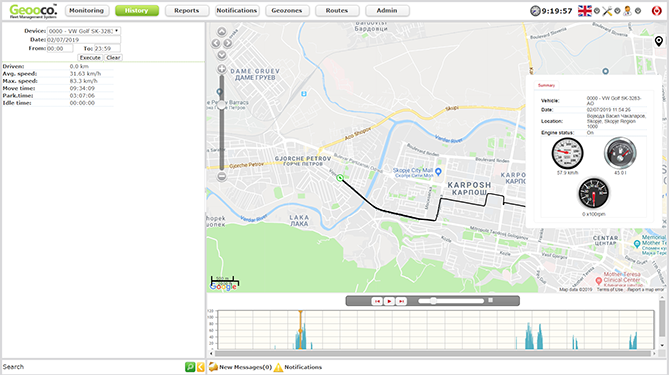This screenshot has height=375, width=669.
Task: Click the Clear button
Action: (x=113, y=58)
